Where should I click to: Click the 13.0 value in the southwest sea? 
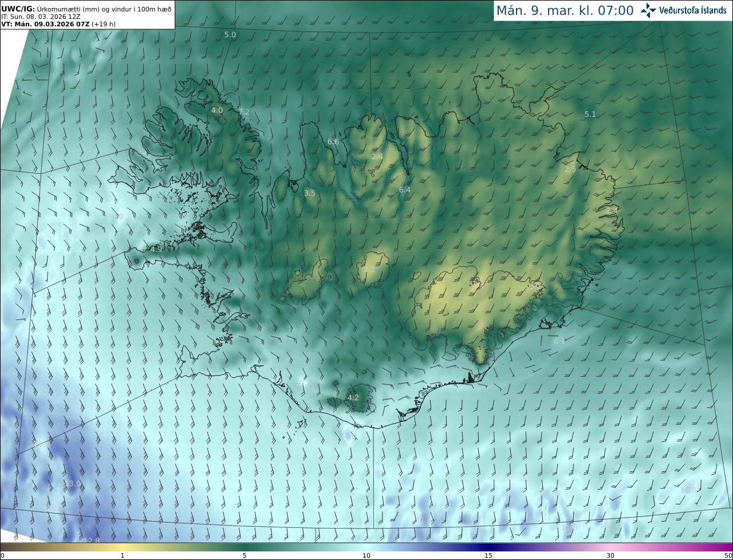(73, 484)
